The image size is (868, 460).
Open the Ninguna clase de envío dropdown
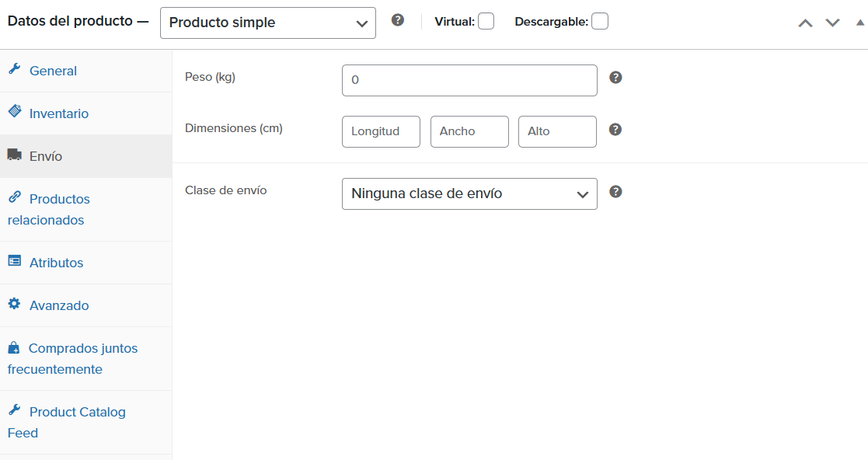[x=469, y=193]
